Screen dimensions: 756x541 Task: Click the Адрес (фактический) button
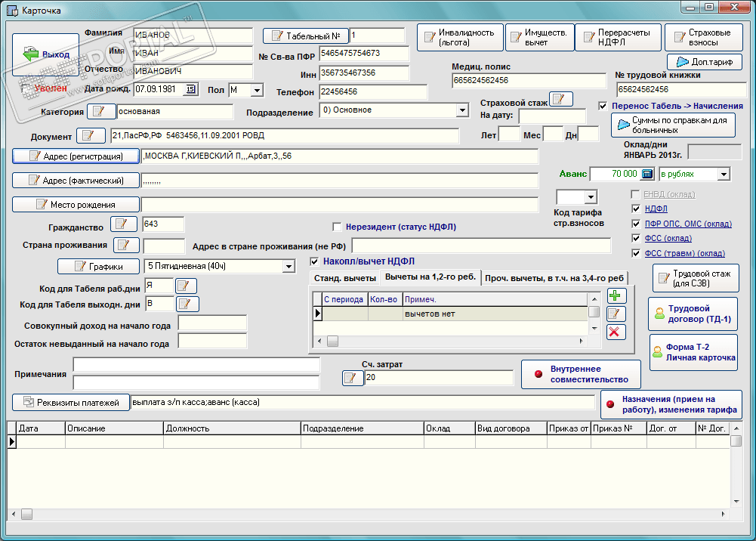(x=76, y=181)
